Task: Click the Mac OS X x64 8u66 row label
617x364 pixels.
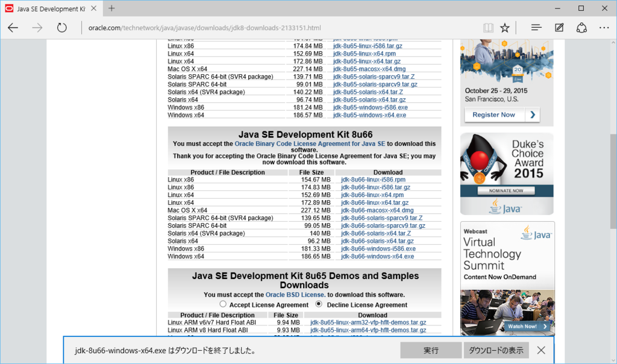Action: [187, 210]
